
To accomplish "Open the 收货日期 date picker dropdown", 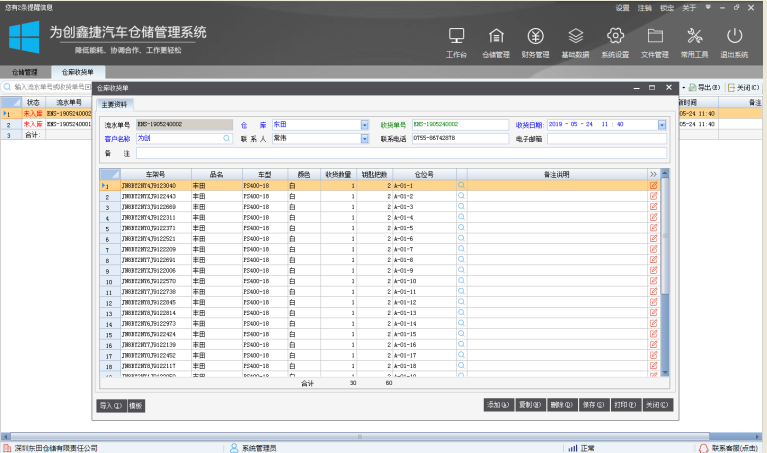I will click(662, 125).
